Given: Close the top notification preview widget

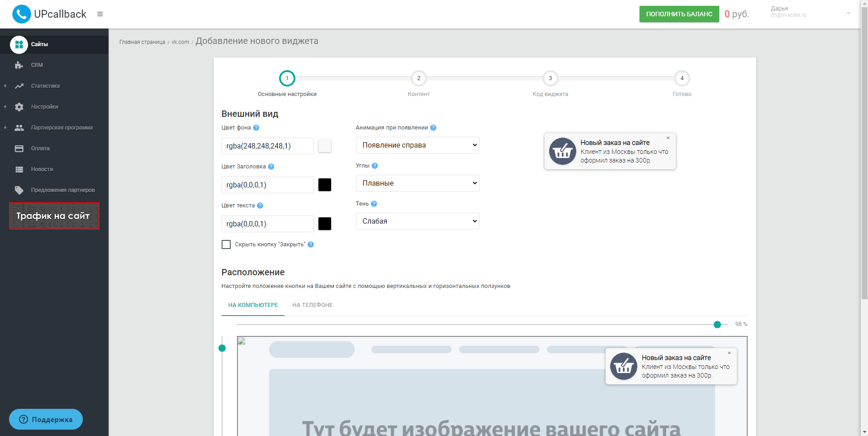Looking at the screenshot, I should click(x=668, y=138).
